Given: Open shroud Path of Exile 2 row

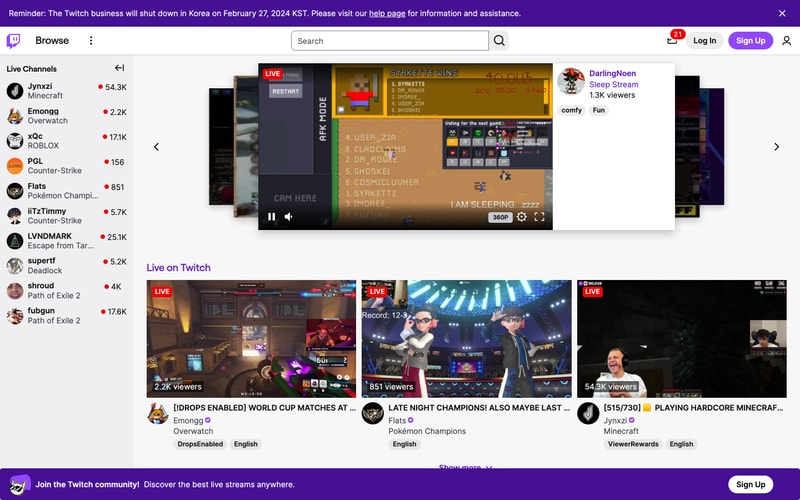Looking at the screenshot, I should point(66,290).
